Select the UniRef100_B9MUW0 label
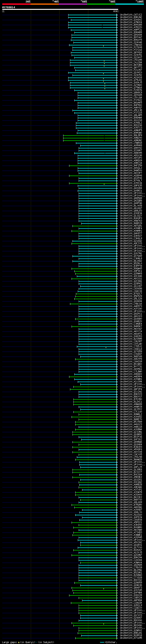This screenshot has width=146, height=644. pyautogui.click(x=131, y=133)
